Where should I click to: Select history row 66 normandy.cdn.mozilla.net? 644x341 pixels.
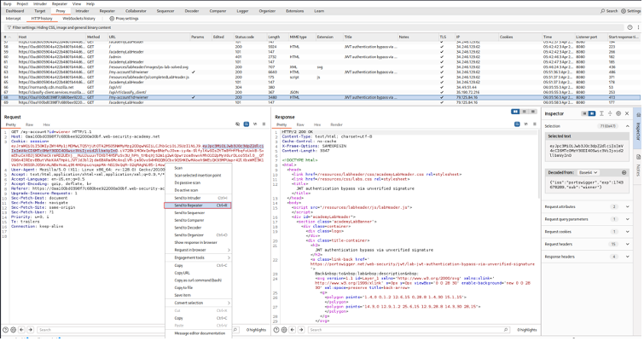(x=321, y=87)
